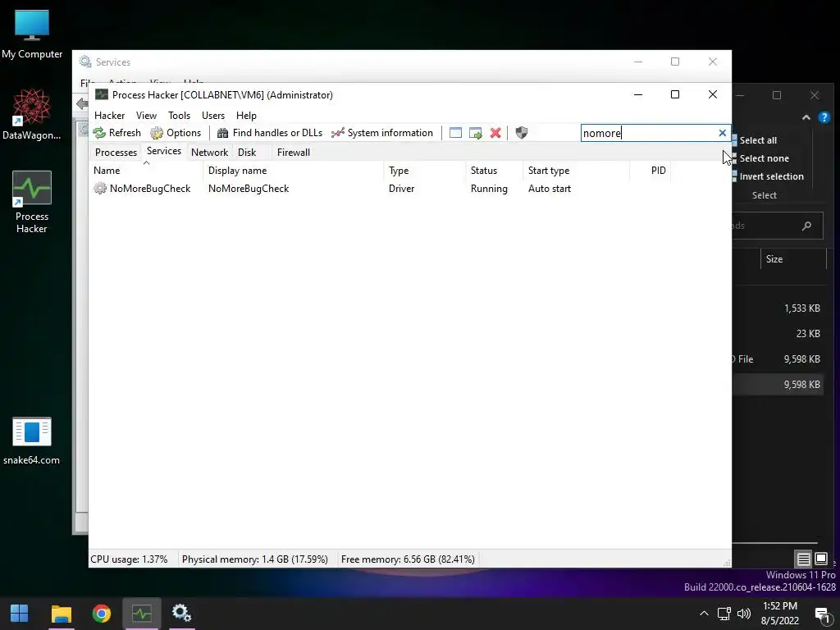The image size is (840, 630).
Task: Click the Explorer search magnifier icon
Action: [x=806, y=226]
